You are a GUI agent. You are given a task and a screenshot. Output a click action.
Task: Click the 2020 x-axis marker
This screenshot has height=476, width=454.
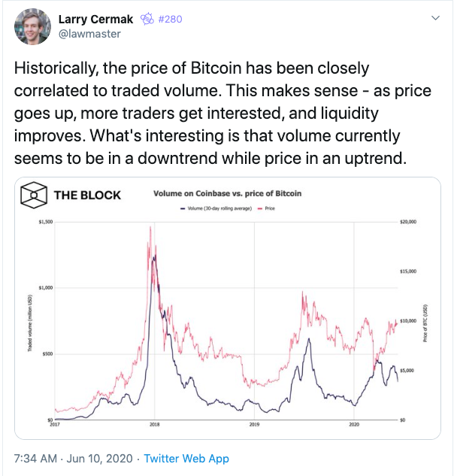tap(354, 424)
